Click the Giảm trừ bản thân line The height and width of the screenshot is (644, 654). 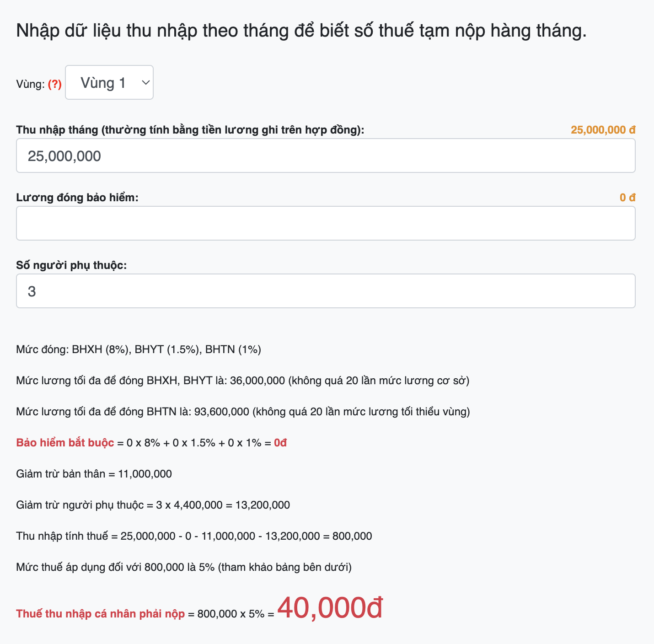pos(94,474)
